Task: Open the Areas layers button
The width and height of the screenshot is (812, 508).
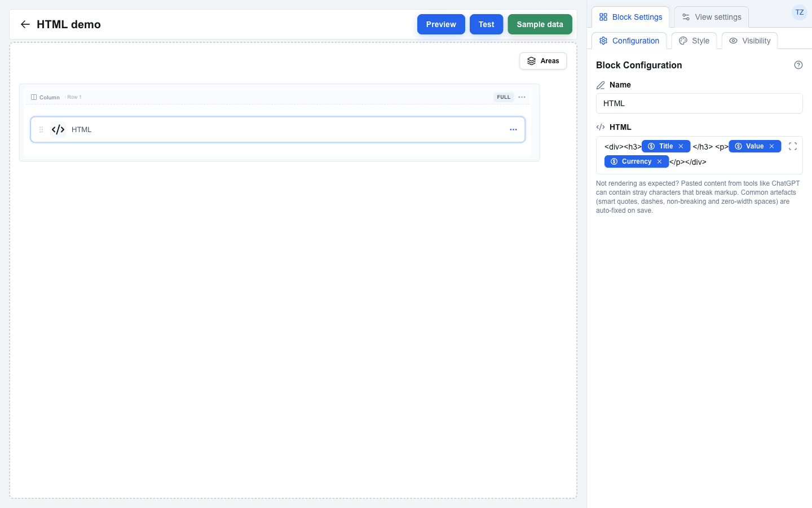Action: pyautogui.click(x=543, y=61)
